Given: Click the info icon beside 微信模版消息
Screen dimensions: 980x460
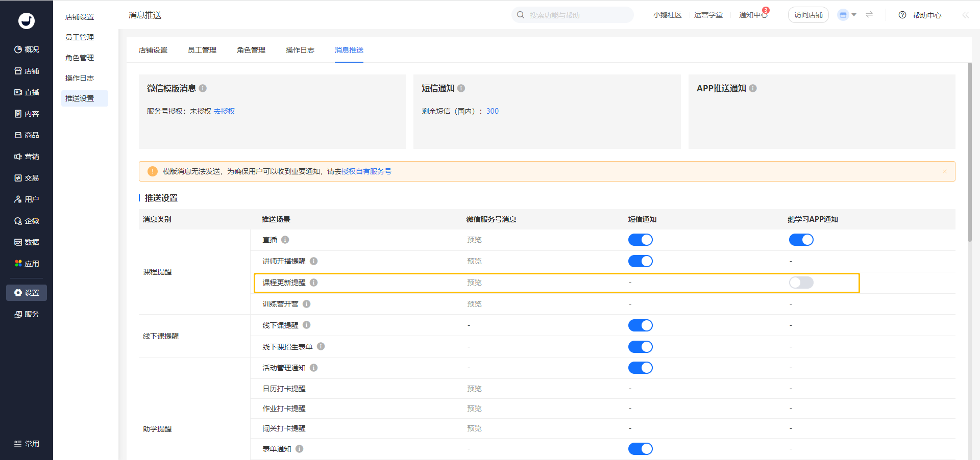Looking at the screenshot, I should click(x=203, y=88).
